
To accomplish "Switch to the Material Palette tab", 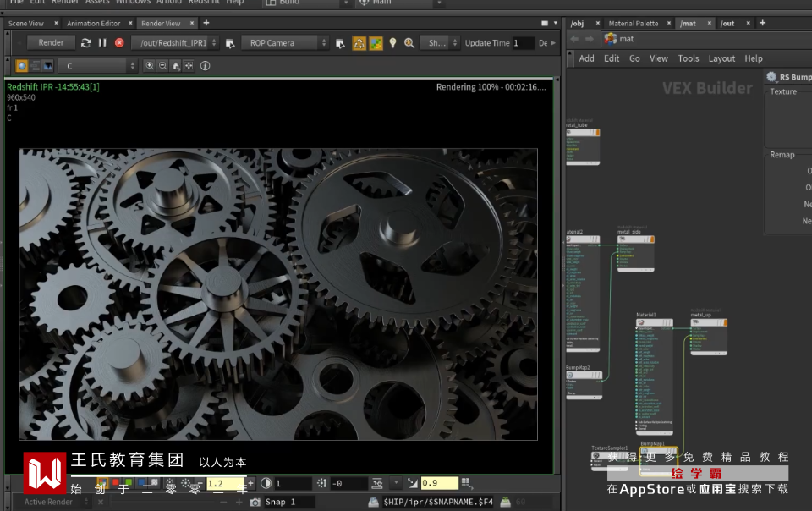I will [x=634, y=24].
